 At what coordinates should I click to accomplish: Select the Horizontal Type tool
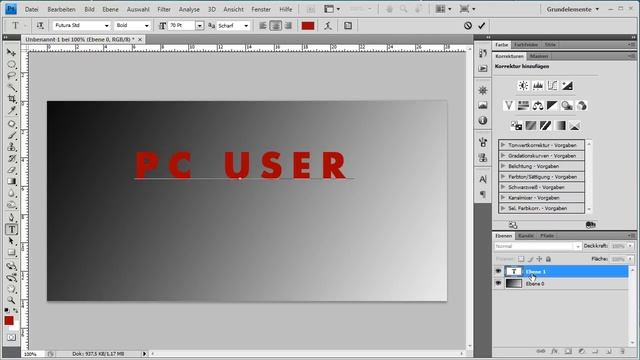(11, 229)
